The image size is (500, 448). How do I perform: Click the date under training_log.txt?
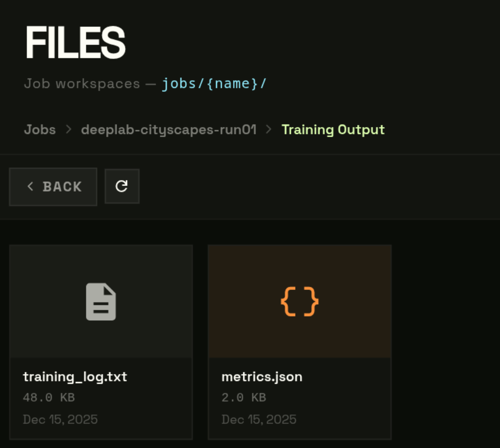tap(60, 419)
